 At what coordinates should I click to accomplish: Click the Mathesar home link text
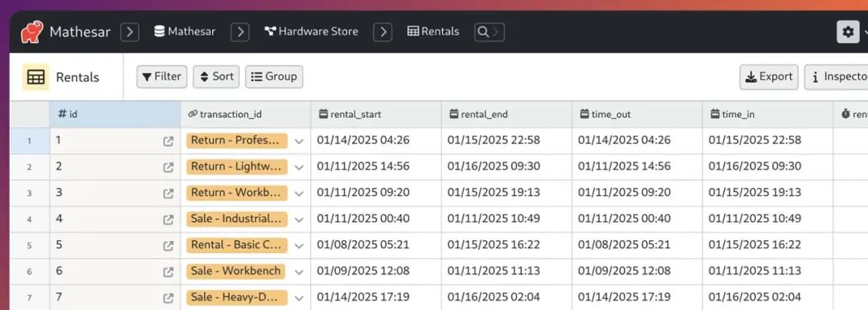click(x=80, y=31)
